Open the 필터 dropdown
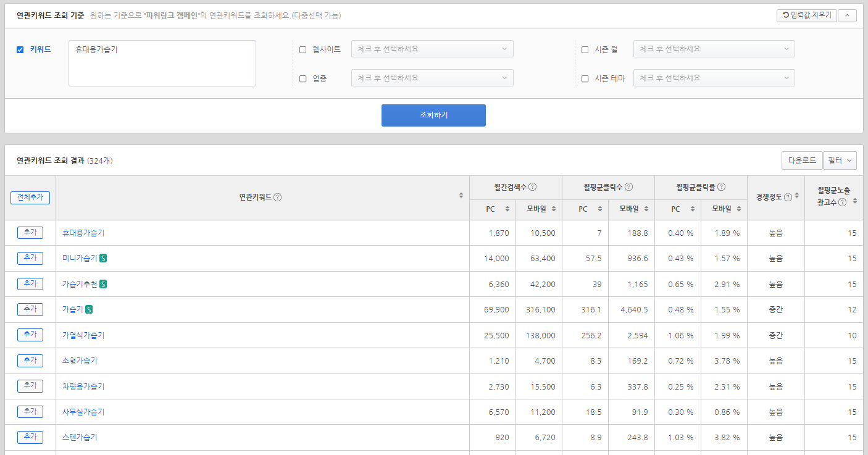 (x=840, y=161)
